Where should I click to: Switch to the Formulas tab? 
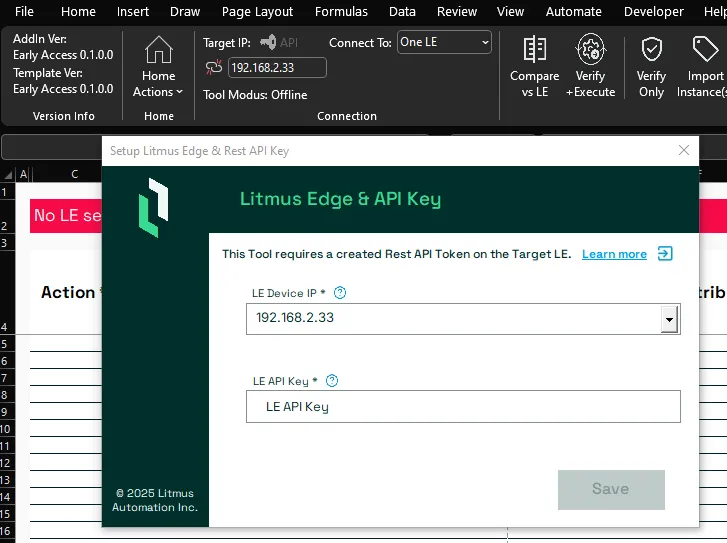[x=341, y=12]
